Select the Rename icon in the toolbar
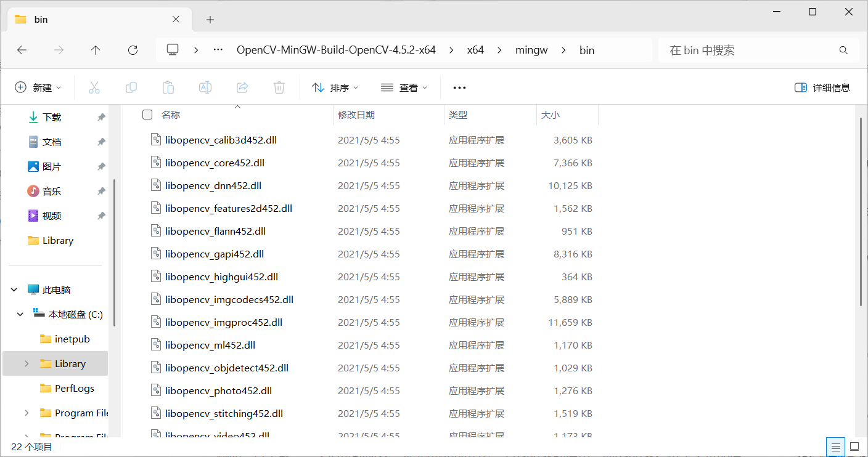This screenshot has height=457, width=868. pos(205,87)
